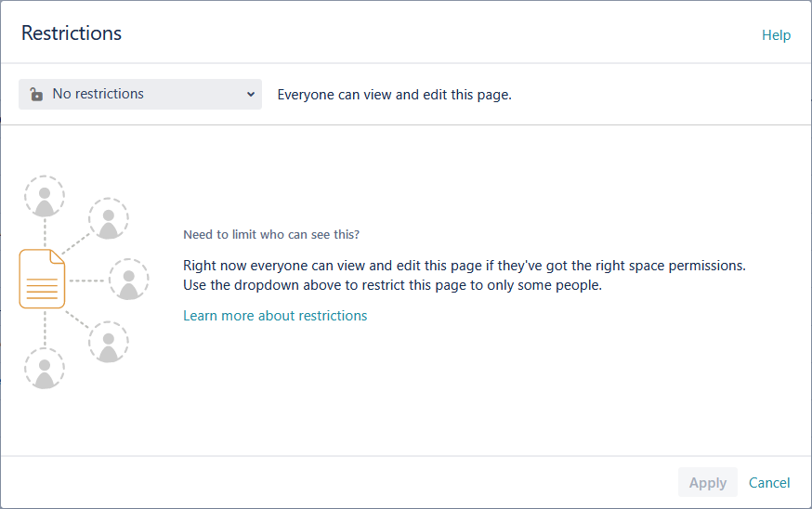The width and height of the screenshot is (812, 509).
Task: Click the top-left user avatar icon
Action: click(45, 196)
